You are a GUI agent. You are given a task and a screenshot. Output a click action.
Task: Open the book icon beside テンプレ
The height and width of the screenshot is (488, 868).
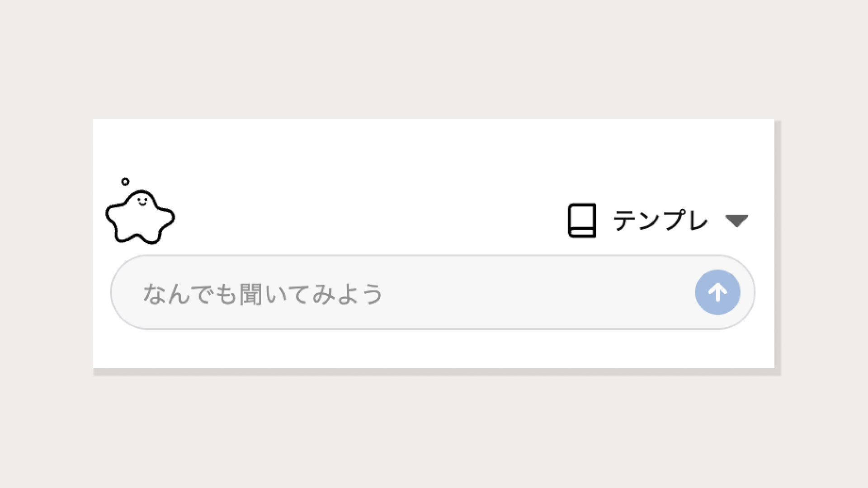(582, 221)
